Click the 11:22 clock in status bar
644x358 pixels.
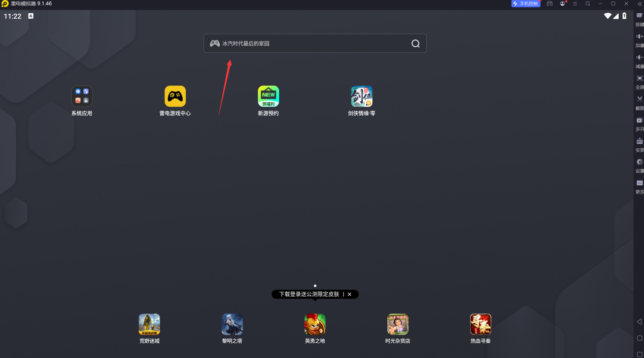click(13, 16)
